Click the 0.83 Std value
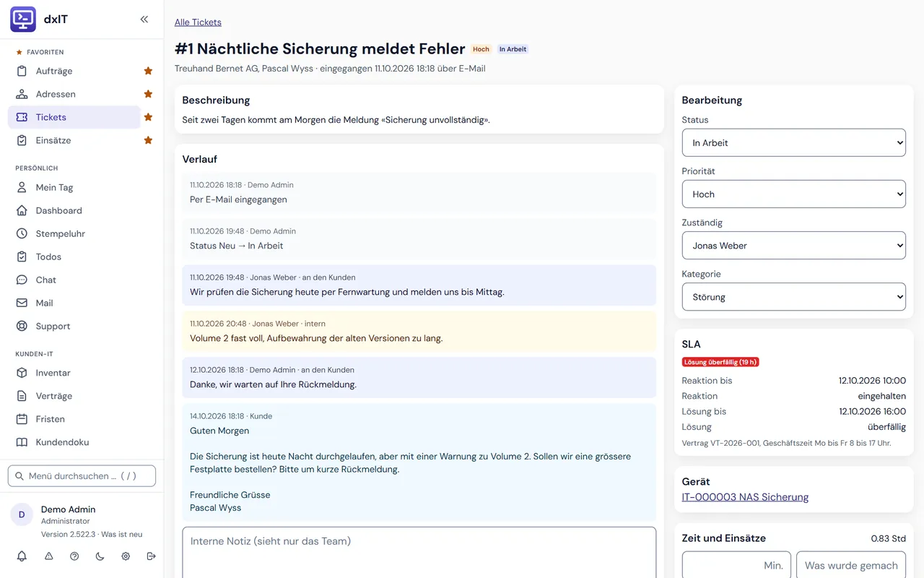The width and height of the screenshot is (924, 578). click(889, 538)
